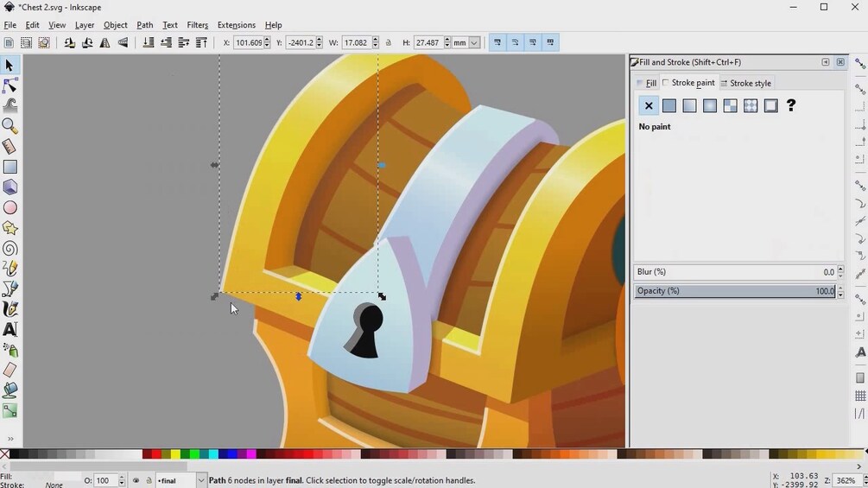Screen dimensions: 868x488
Task: Select the Pencil freehand tool
Action: tap(10, 269)
